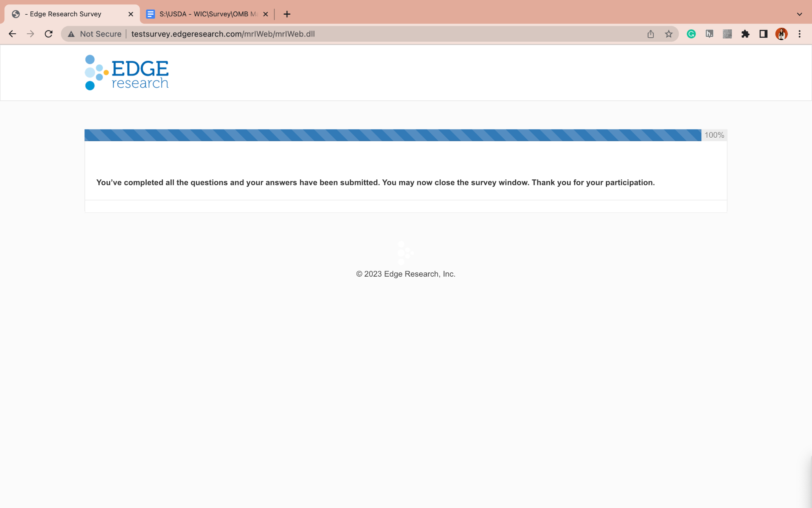
Task: Click the Not Secure warning icon
Action: click(71, 34)
